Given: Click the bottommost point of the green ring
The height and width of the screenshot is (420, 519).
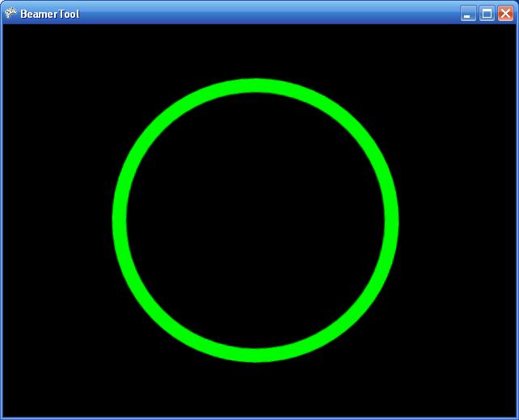Looking at the screenshot, I should 255,355.
